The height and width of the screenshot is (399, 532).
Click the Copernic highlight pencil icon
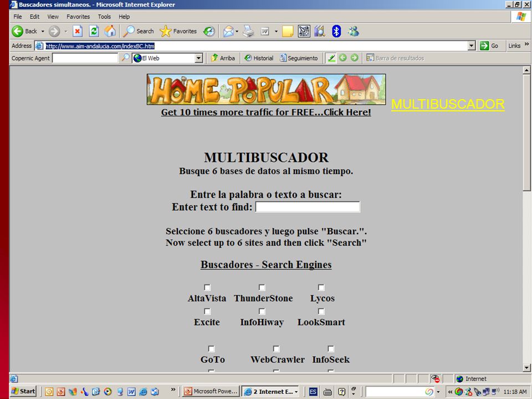point(331,58)
